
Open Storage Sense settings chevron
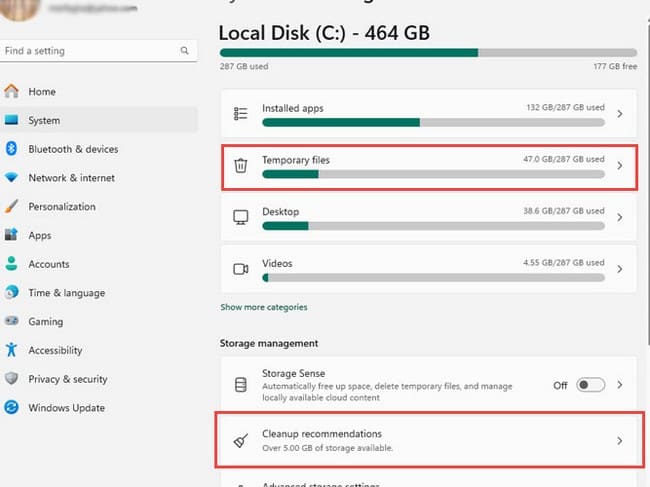click(620, 384)
